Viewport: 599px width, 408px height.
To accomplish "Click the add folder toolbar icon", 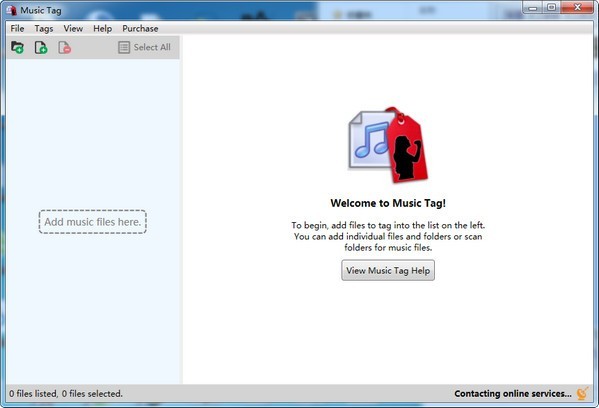I will (x=17, y=47).
